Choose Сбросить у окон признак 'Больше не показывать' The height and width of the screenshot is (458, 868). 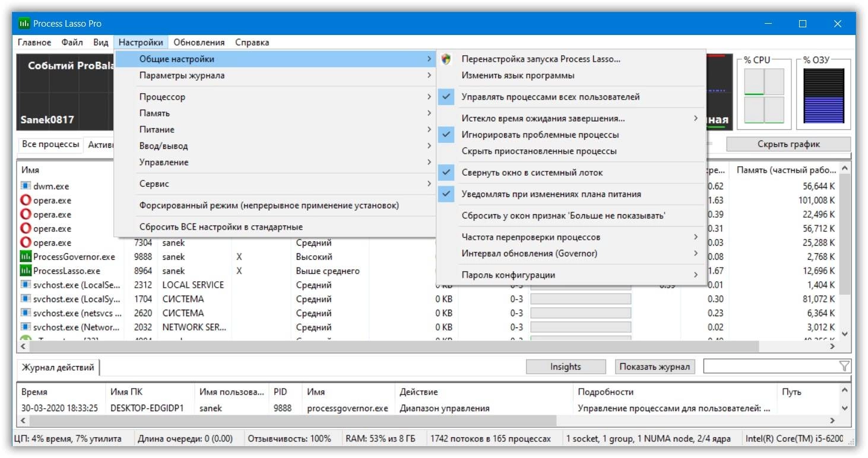click(571, 215)
